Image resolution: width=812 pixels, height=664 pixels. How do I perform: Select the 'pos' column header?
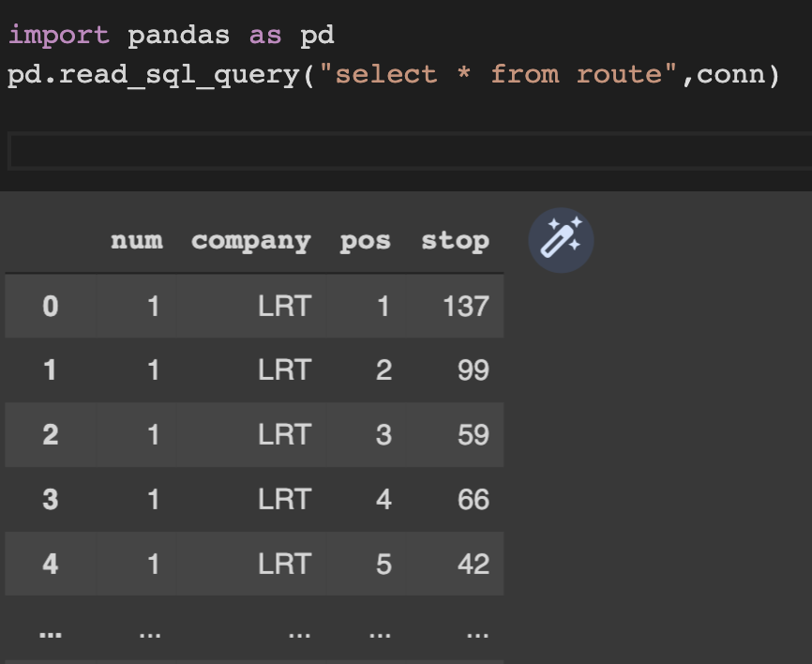[x=366, y=239]
